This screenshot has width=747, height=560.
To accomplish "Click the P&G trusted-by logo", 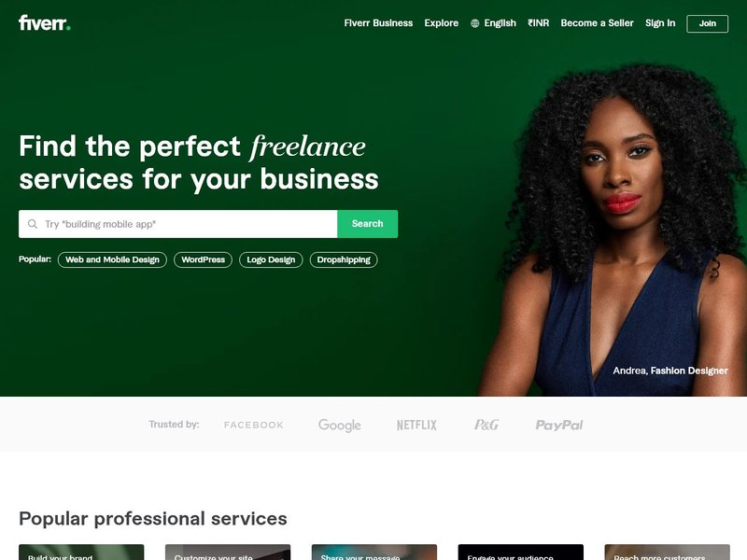I will (486, 425).
